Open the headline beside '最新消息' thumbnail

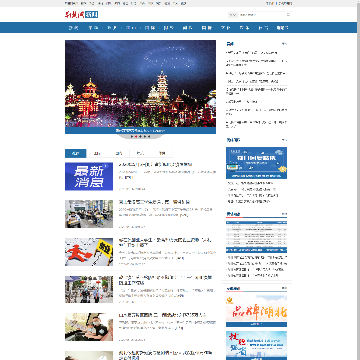coord(156,164)
